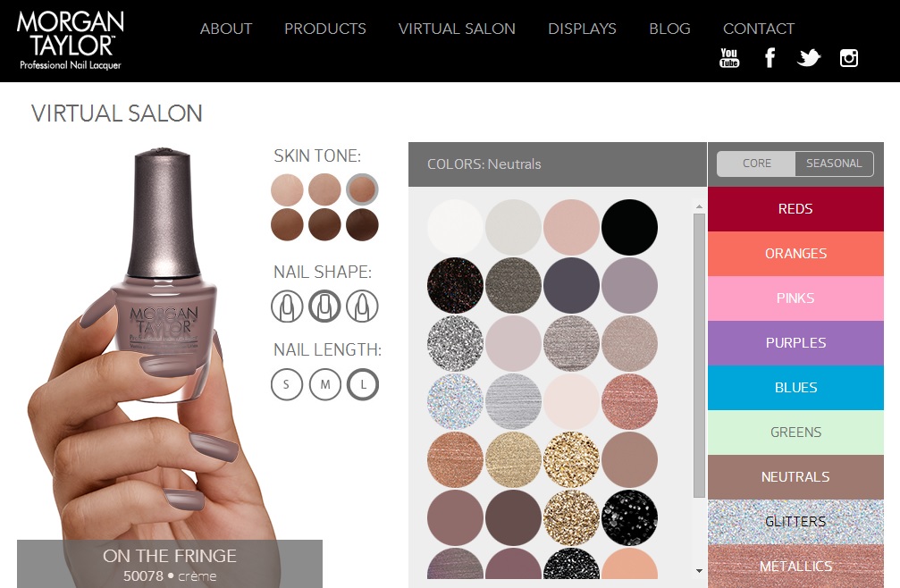This screenshot has height=588, width=900.
Task: Select the light gray-white polish swatch
Action: pos(513,227)
